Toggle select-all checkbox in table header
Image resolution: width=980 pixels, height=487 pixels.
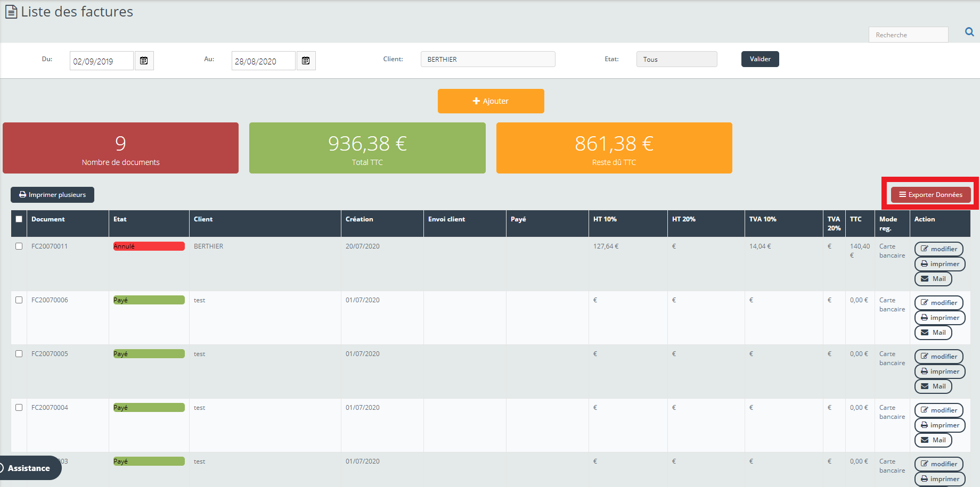pos(19,219)
